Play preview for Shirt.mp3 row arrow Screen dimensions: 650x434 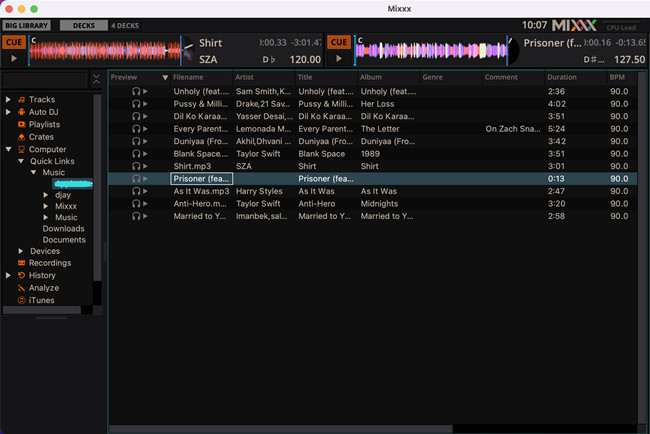pos(146,166)
